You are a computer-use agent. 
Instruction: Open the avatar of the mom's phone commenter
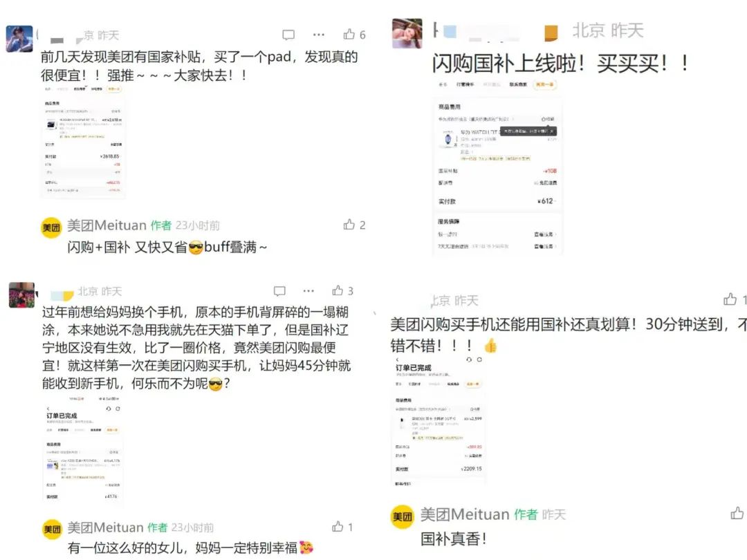click(x=22, y=295)
